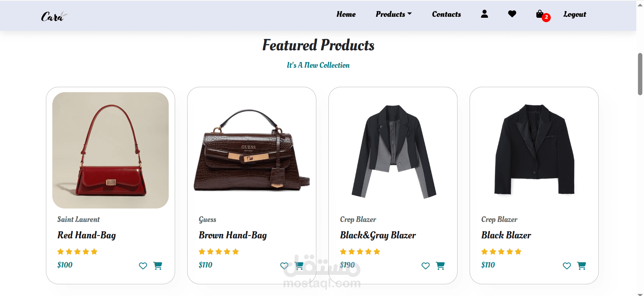644x296 pixels.
Task: Click the Cara logo
Action: point(53,15)
